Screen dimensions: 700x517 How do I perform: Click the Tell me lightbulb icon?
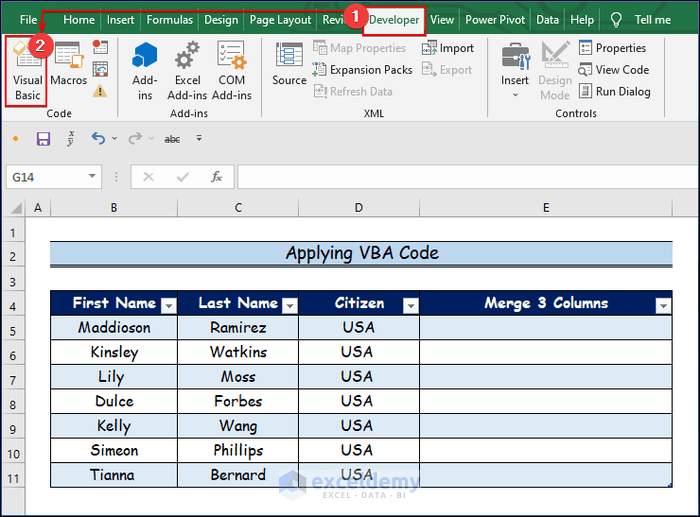(616, 20)
